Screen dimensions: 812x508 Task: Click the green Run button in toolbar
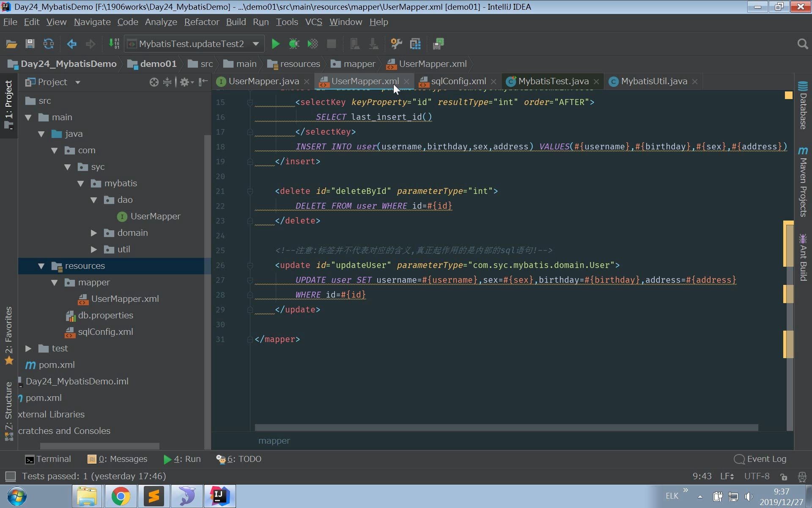click(x=275, y=44)
